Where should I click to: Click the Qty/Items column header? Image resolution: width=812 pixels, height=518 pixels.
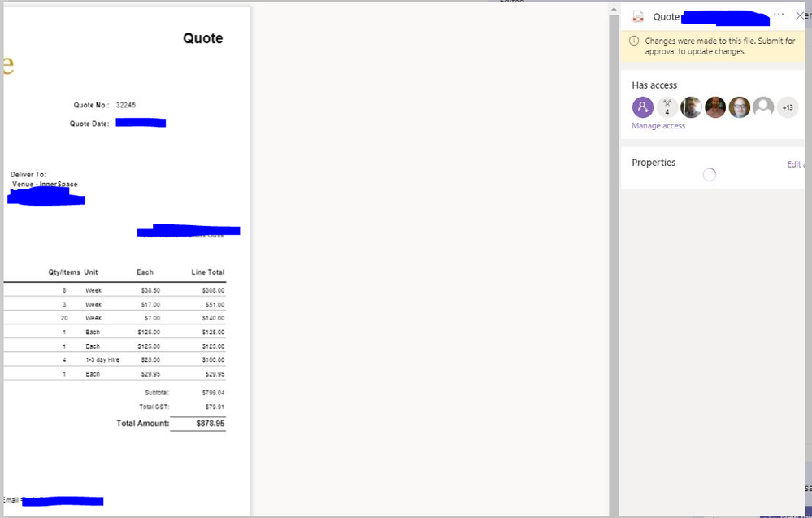tap(64, 272)
